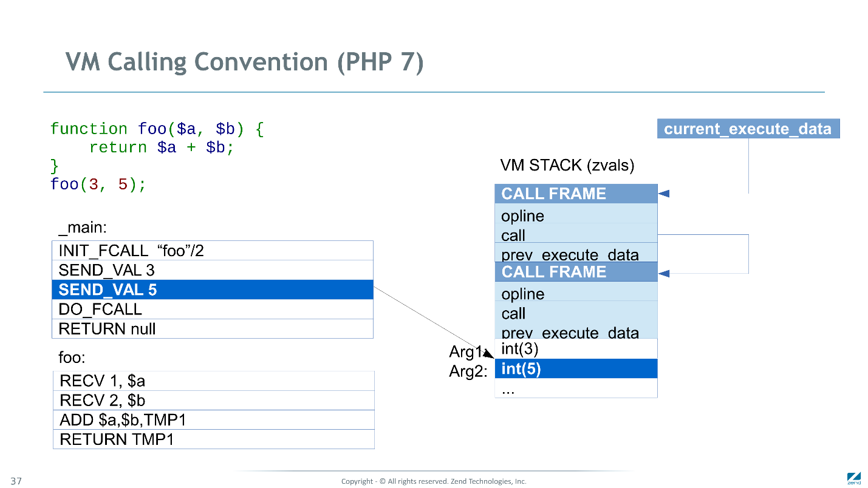
Task: Click the RETURN TMP1 row
Action: pyautogui.click(x=214, y=439)
